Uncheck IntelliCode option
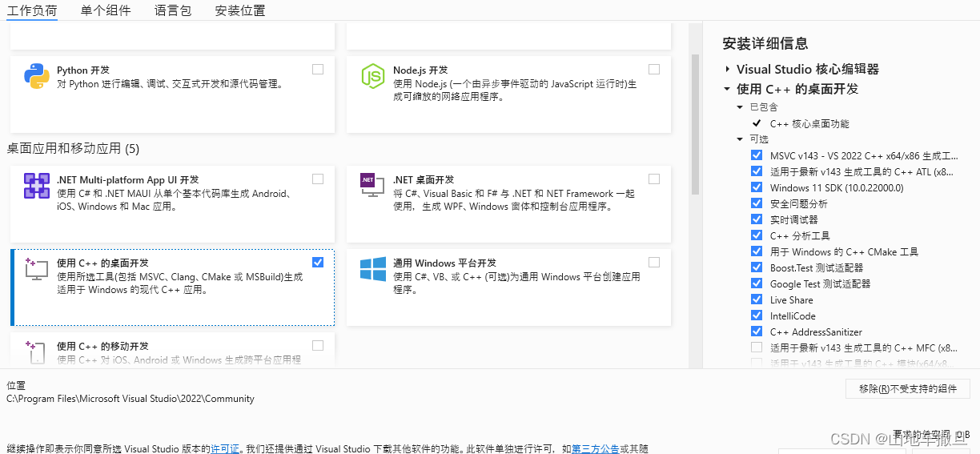 (757, 315)
